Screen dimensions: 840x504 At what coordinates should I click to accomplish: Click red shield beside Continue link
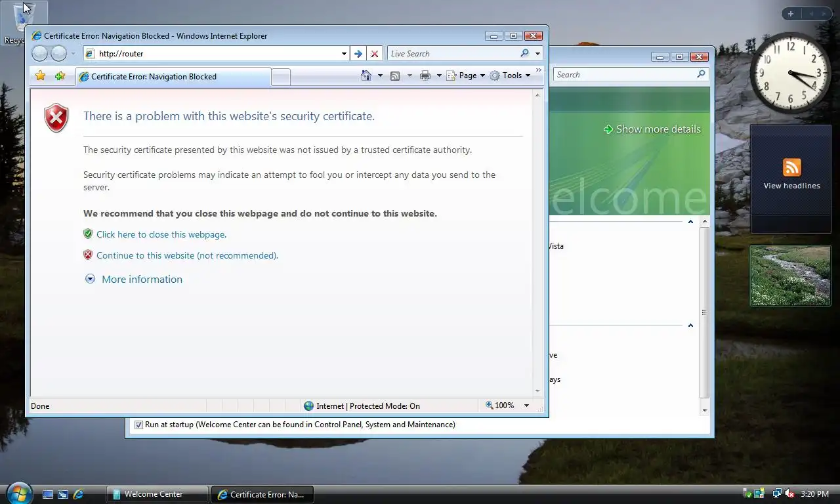[88, 255]
